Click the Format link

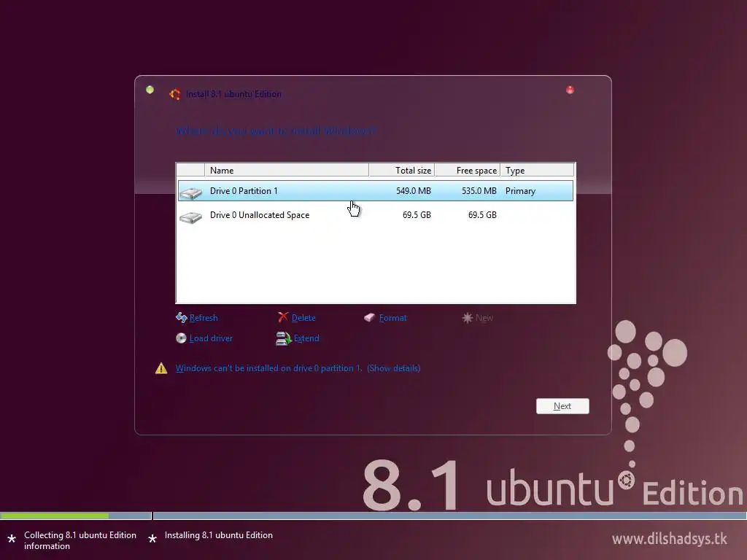(392, 318)
